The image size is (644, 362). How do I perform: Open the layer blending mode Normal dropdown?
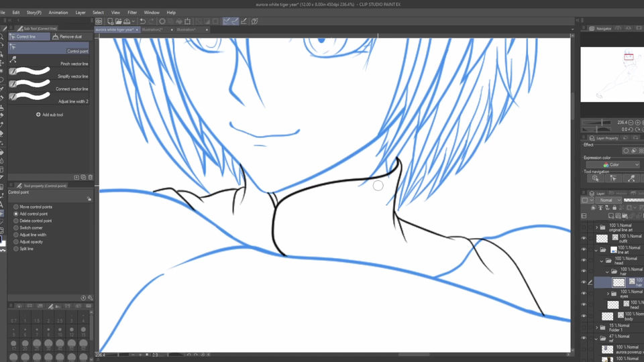pos(608,200)
